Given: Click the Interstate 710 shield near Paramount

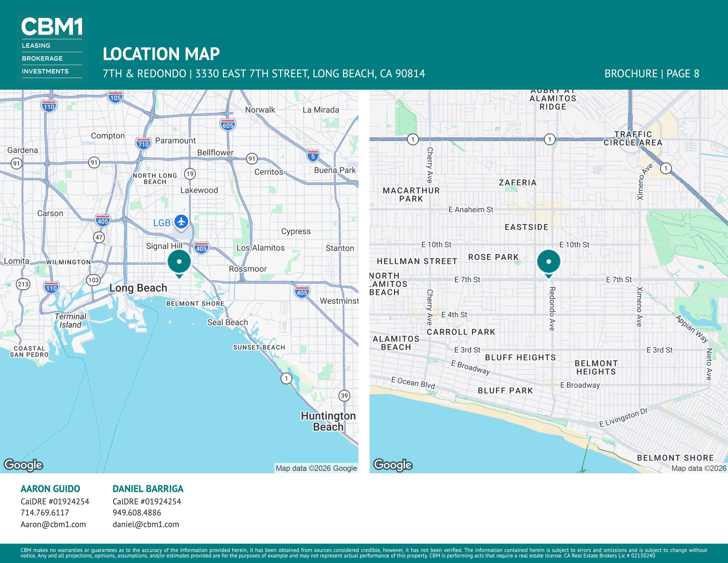Looking at the screenshot, I should [x=143, y=144].
